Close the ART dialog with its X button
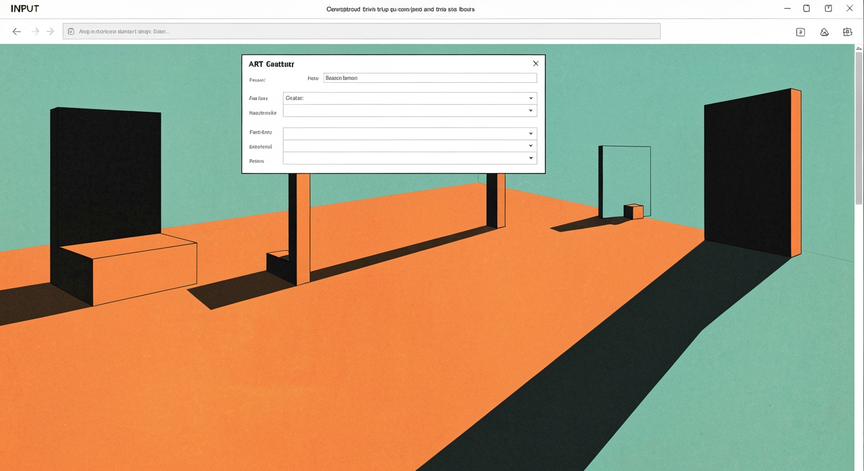 click(x=536, y=63)
